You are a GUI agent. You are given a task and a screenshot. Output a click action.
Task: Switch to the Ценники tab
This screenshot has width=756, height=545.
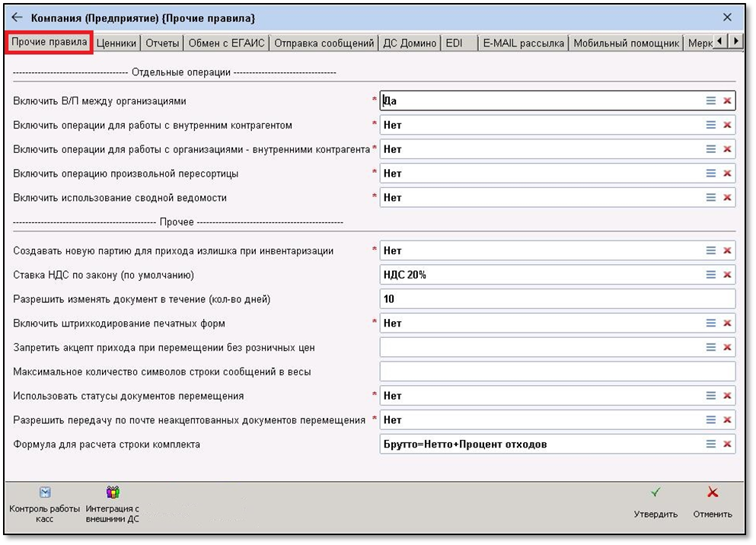117,43
